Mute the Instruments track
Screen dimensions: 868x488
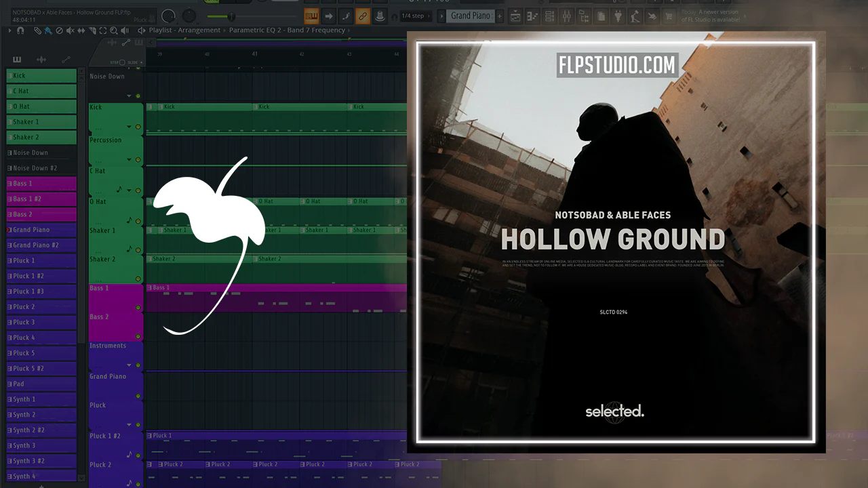[x=138, y=366]
